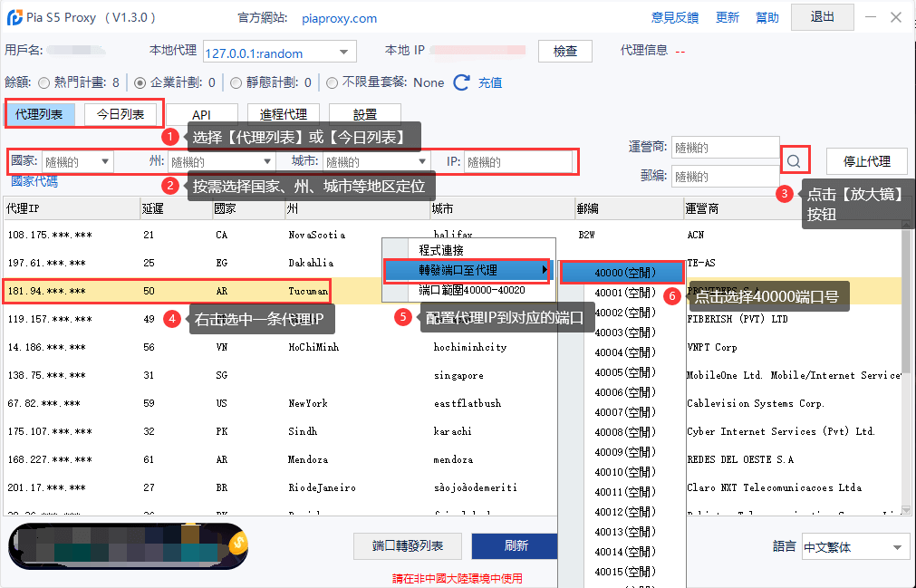The height and width of the screenshot is (588, 916).
Task: Click the Cablevision Systems Corp. cell
Action: (756, 403)
